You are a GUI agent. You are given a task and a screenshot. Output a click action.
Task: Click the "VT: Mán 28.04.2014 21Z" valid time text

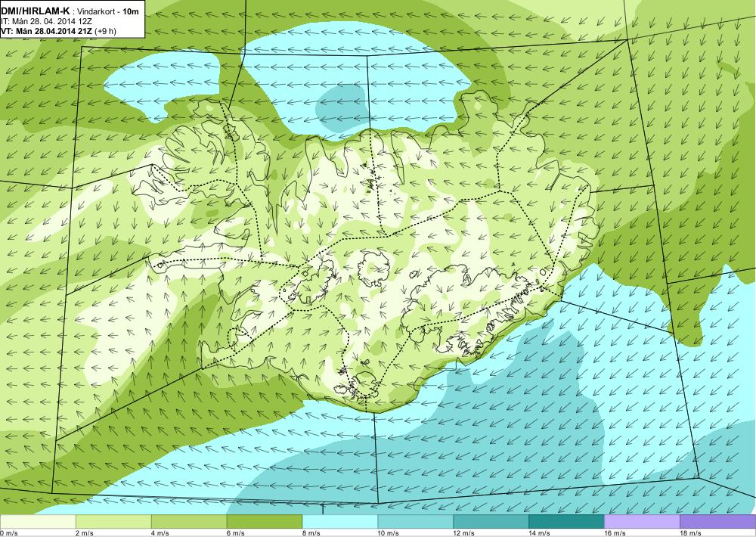[x=47, y=31]
